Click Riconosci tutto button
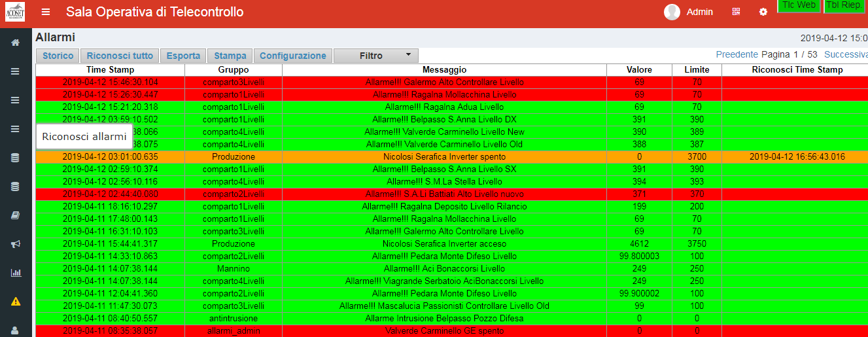 pyautogui.click(x=120, y=56)
